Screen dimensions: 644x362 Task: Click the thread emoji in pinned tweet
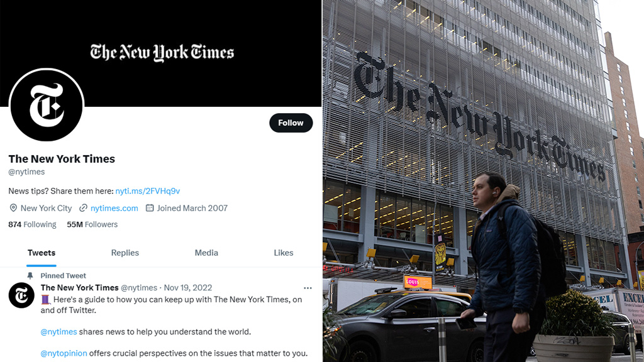point(45,300)
